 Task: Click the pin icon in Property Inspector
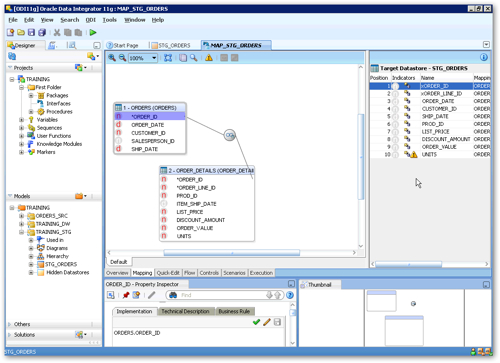(x=126, y=295)
